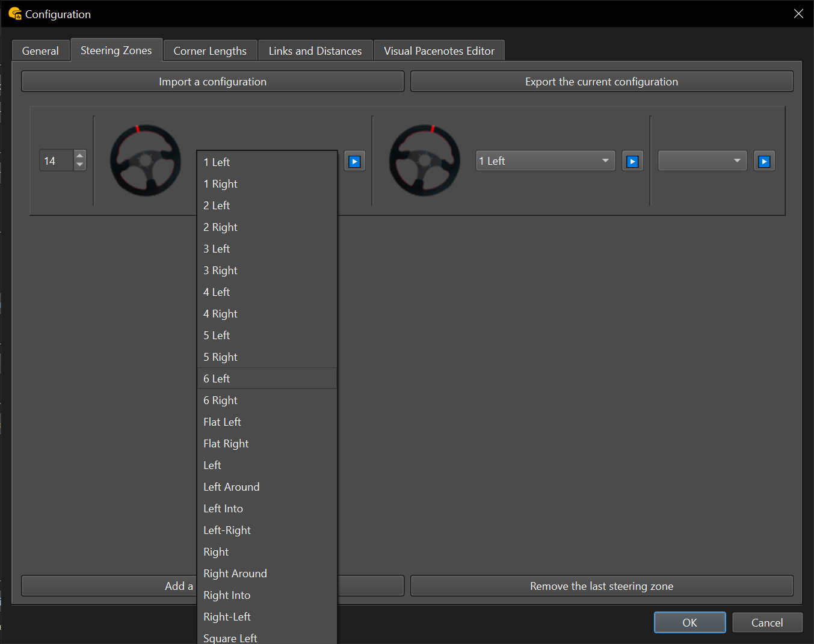Remove the last steering zone
The image size is (814, 644).
(x=601, y=586)
